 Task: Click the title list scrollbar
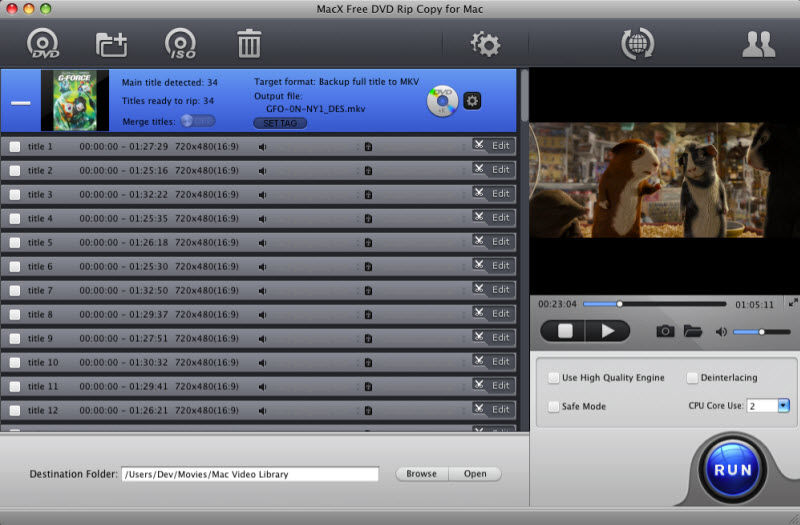tap(524, 96)
